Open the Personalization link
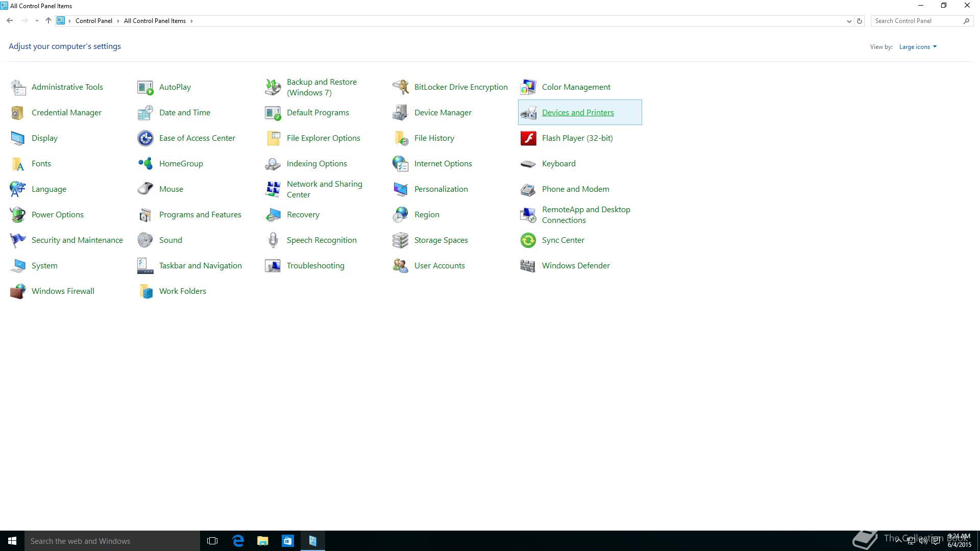The image size is (980, 551). click(441, 189)
